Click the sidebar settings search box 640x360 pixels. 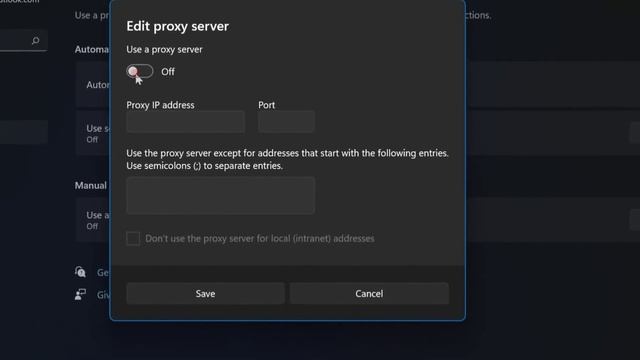click(23, 40)
